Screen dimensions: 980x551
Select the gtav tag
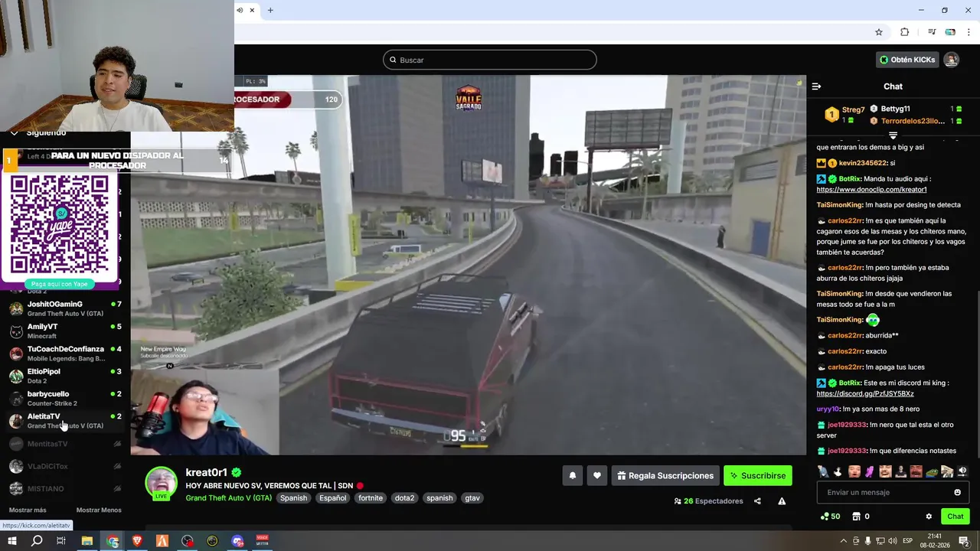(472, 498)
